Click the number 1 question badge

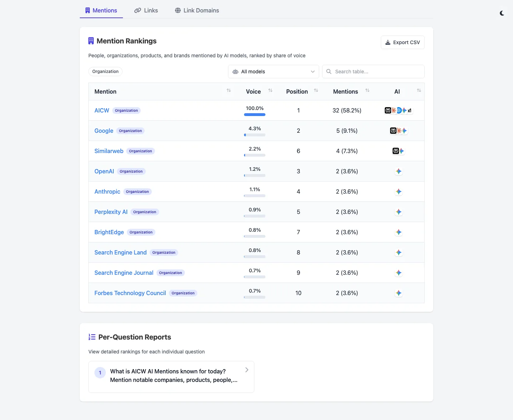tap(100, 373)
